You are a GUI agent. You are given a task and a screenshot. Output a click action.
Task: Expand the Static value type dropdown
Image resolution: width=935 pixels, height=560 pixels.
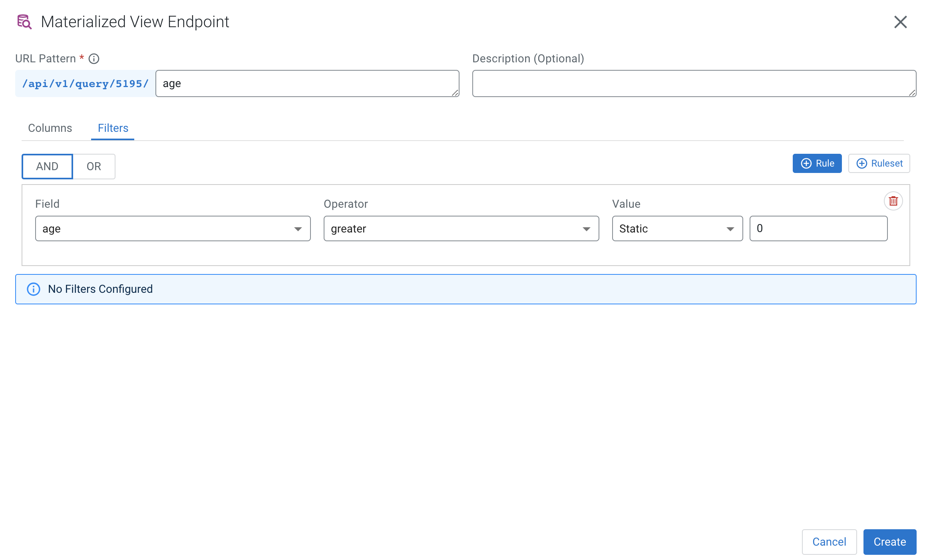[677, 228]
